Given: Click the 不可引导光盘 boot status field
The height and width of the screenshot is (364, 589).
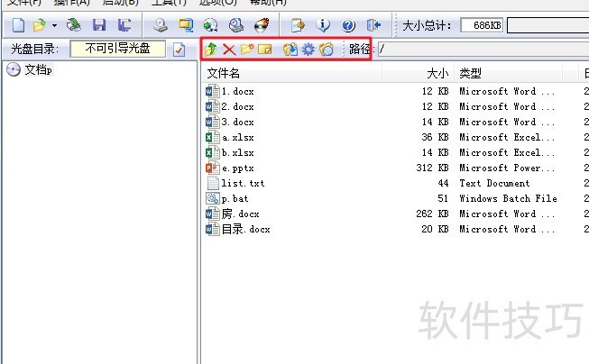Looking at the screenshot, I should [117, 49].
